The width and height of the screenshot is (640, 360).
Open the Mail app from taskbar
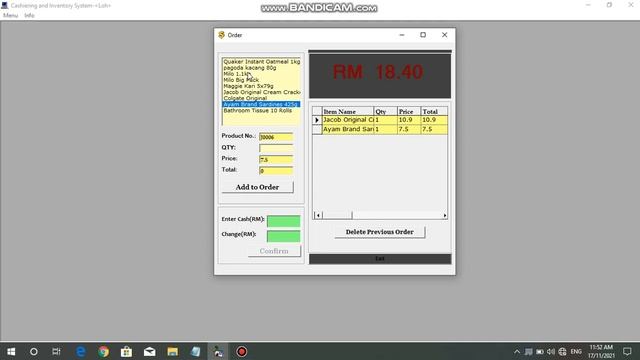click(149, 351)
